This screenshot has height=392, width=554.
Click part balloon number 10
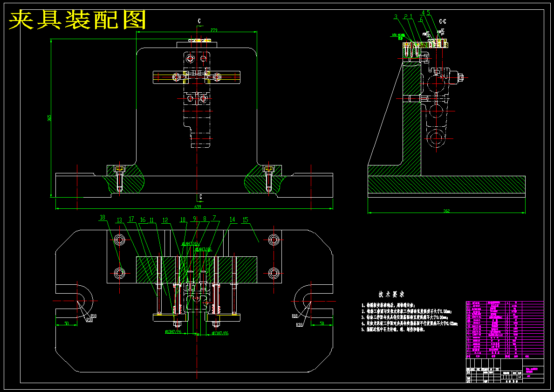(x=183, y=220)
